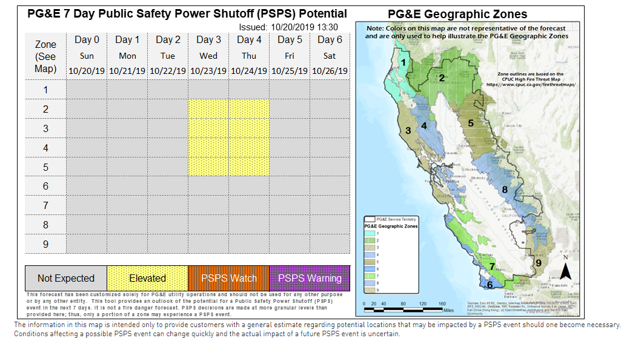Click the green Zone 2 region label on the map
This screenshot has height=338, width=644.
tap(442, 78)
